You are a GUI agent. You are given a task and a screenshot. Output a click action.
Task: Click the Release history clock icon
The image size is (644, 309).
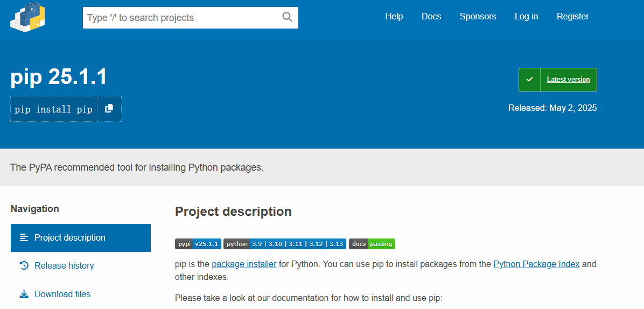(x=24, y=265)
